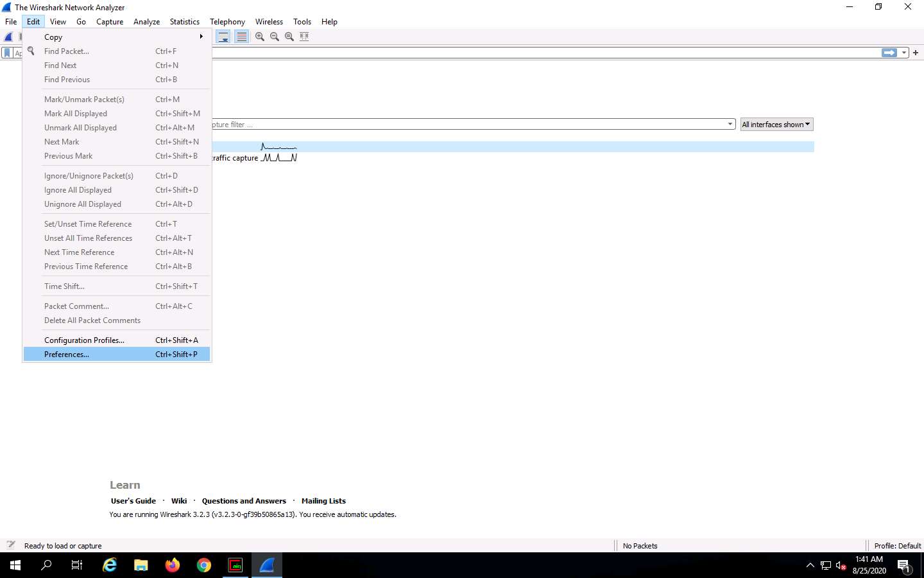Viewport: 924px width, 578px height.
Task: Click No Packets status text
Action: pos(640,546)
